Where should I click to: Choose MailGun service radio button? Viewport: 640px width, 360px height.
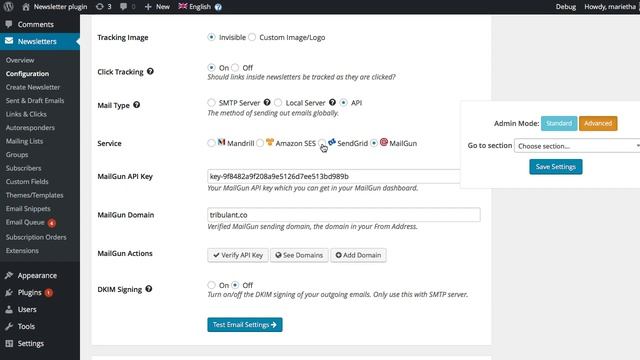click(374, 143)
